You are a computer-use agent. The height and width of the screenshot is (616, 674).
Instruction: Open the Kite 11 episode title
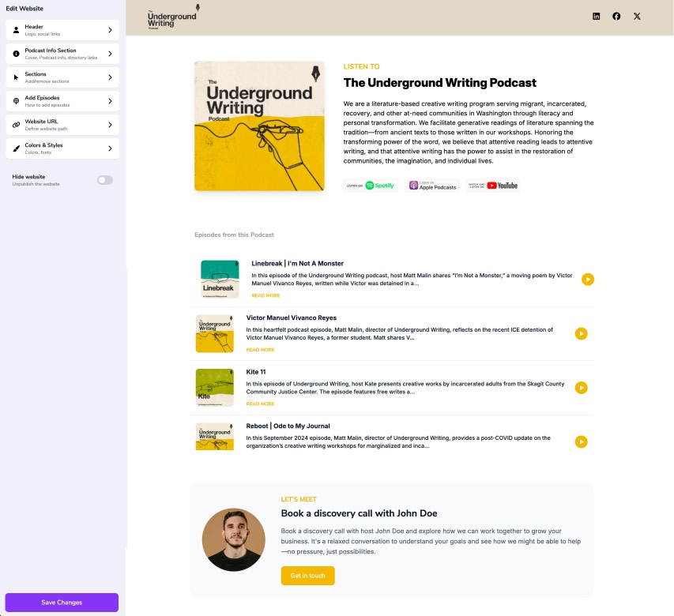point(256,372)
